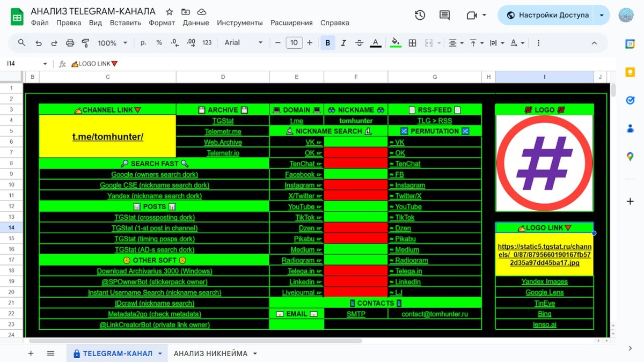Open the Формат menu
Viewport: 644px width, 362px height.
point(162,23)
